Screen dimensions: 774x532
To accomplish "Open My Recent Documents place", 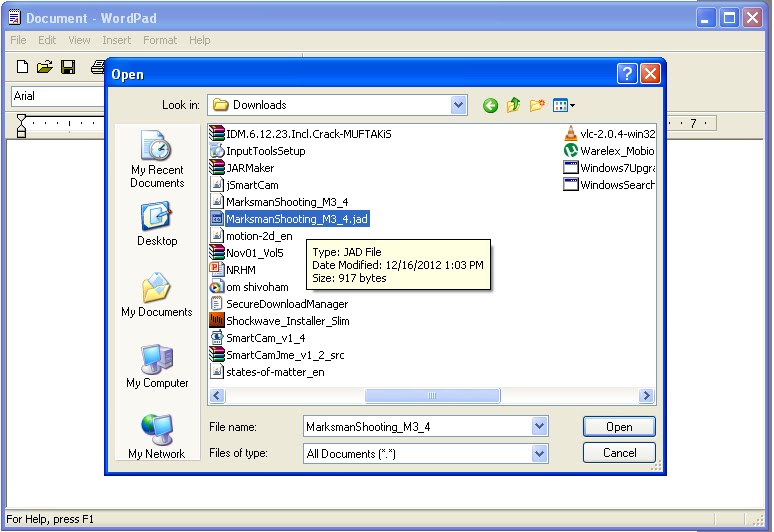I will pos(157,159).
